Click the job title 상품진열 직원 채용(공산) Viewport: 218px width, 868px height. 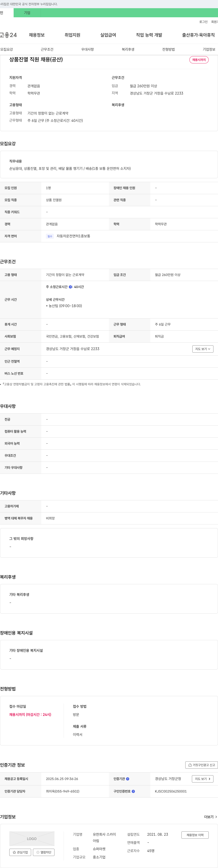(36, 59)
